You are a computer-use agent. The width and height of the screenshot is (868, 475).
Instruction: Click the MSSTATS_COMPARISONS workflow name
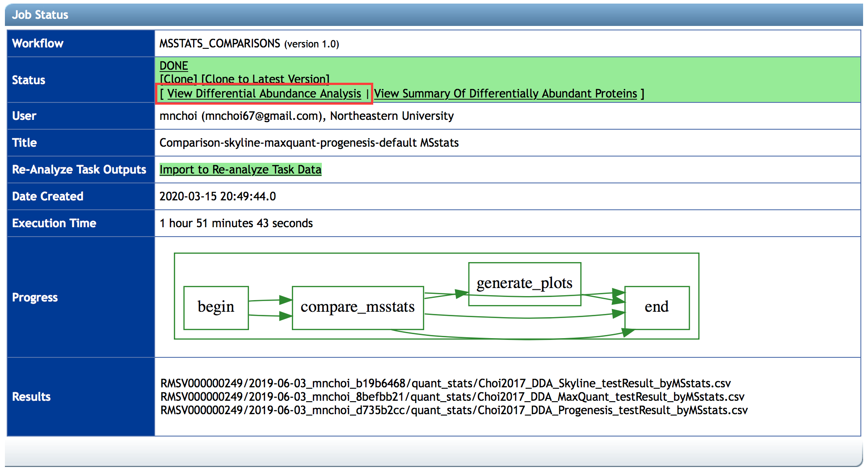219,43
